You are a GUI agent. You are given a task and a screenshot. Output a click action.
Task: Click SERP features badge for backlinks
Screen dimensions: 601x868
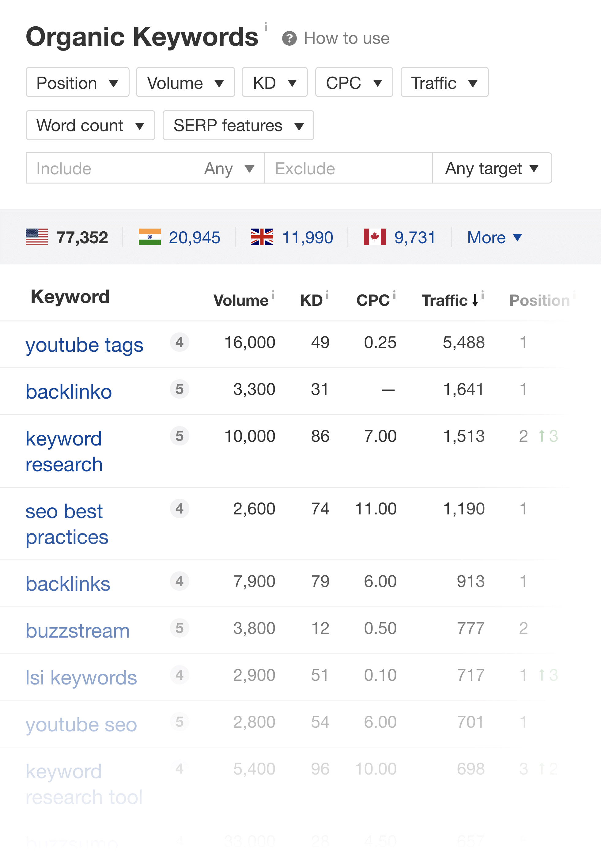tap(180, 582)
